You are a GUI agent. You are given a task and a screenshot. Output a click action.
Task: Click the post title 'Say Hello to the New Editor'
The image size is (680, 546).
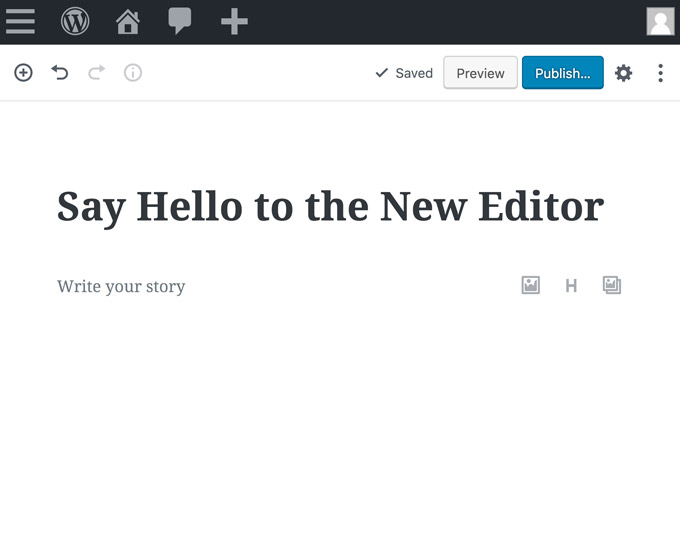pyautogui.click(x=330, y=207)
